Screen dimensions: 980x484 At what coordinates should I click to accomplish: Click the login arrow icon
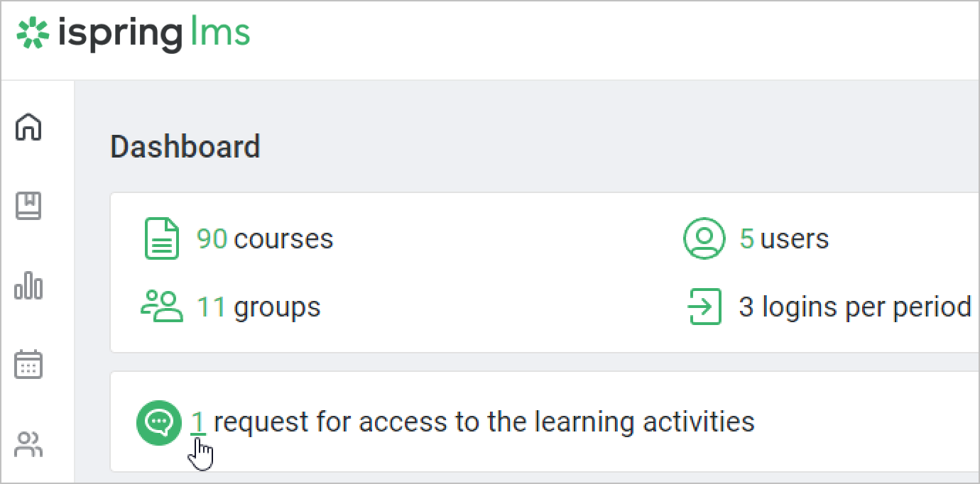tap(704, 307)
